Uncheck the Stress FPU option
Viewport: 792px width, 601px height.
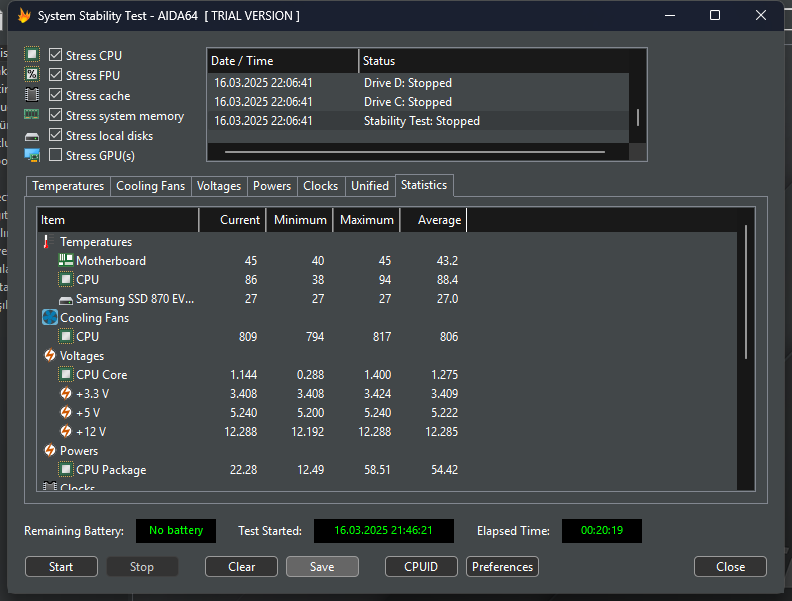point(56,75)
